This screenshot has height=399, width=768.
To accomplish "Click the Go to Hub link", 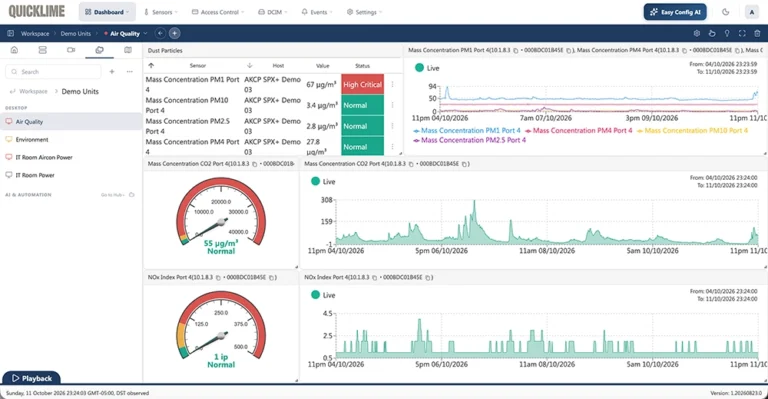I will coord(112,195).
